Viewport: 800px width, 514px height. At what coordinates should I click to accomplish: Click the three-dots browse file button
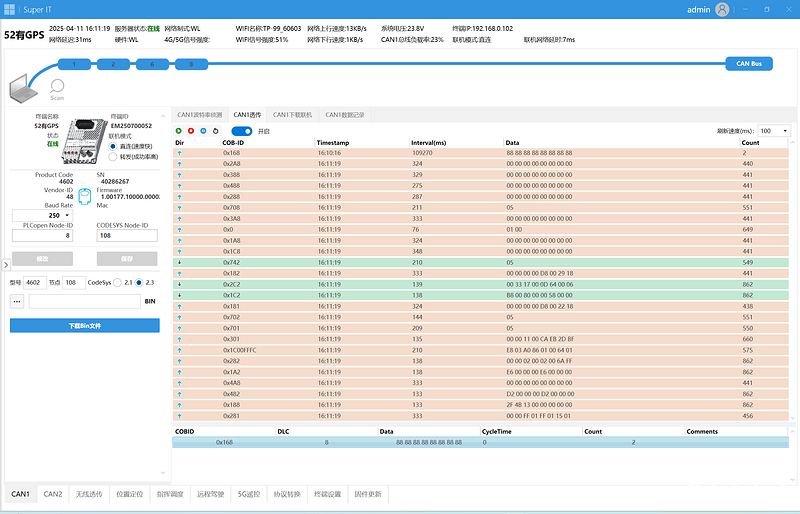[x=17, y=301]
